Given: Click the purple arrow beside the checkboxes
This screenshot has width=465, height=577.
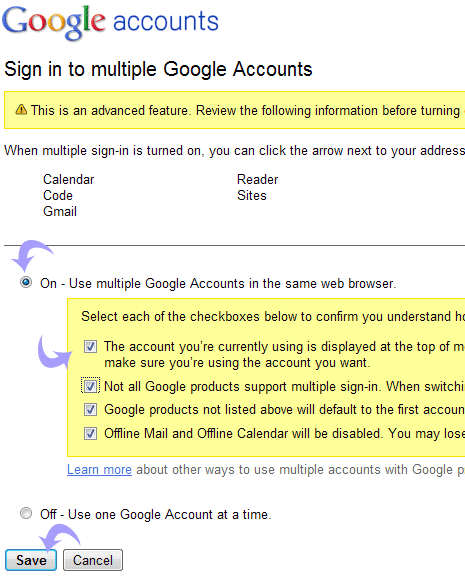Looking at the screenshot, I should [54, 351].
